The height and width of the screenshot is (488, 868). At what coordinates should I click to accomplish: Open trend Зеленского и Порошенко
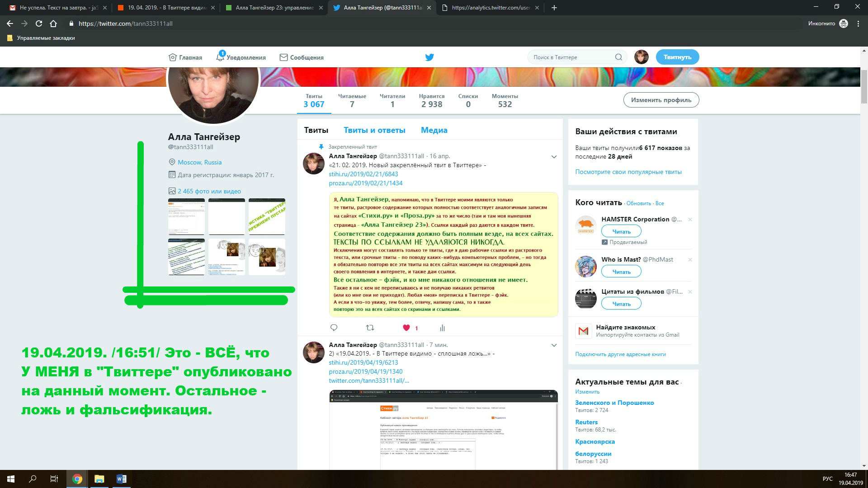614,403
